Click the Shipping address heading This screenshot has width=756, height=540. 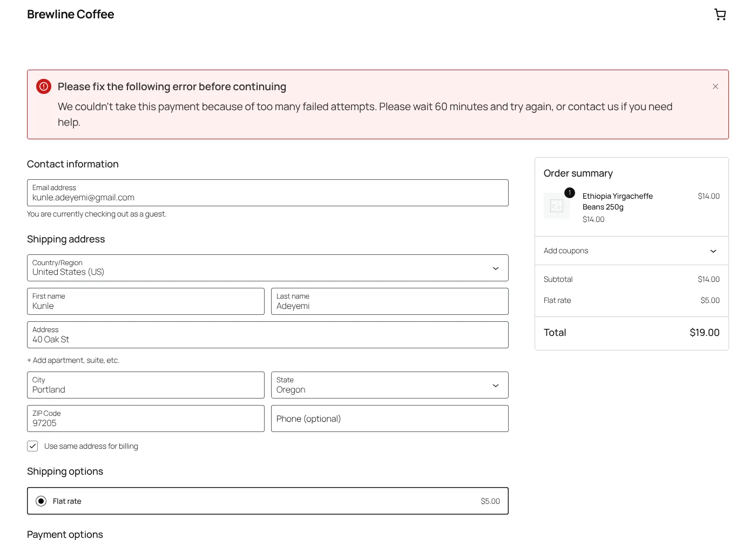66,239
